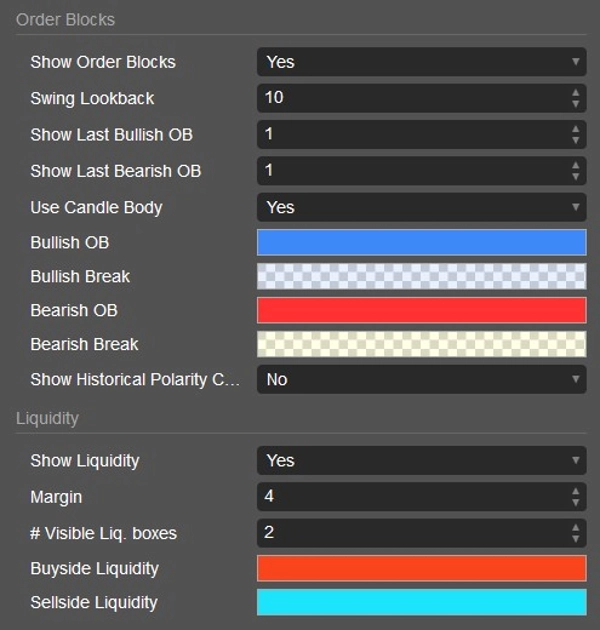This screenshot has width=600, height=630.
Task: Pick the red Bearish OB color swatch
Action: coord(421,310)
